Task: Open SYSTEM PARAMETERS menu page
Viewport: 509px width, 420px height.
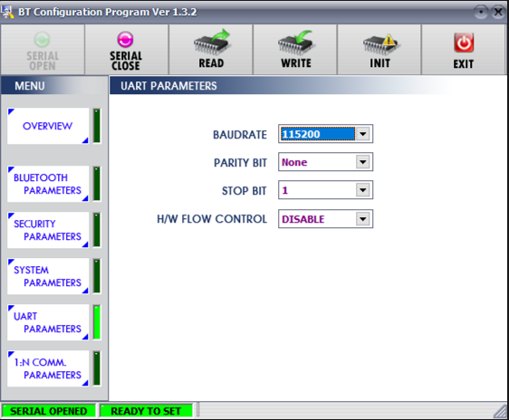Action: [48, 276]
